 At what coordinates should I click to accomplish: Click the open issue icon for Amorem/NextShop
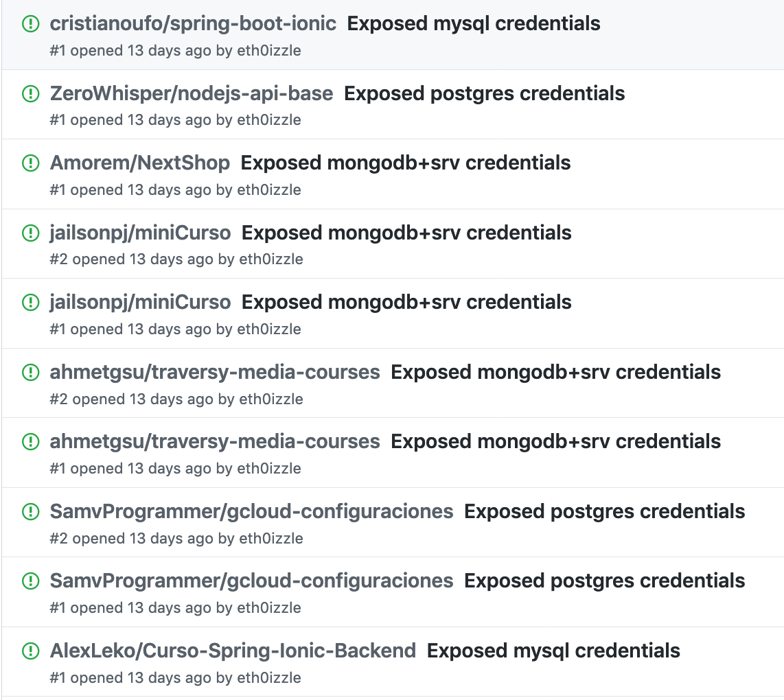pyautogui.click(x=30, y=163)
